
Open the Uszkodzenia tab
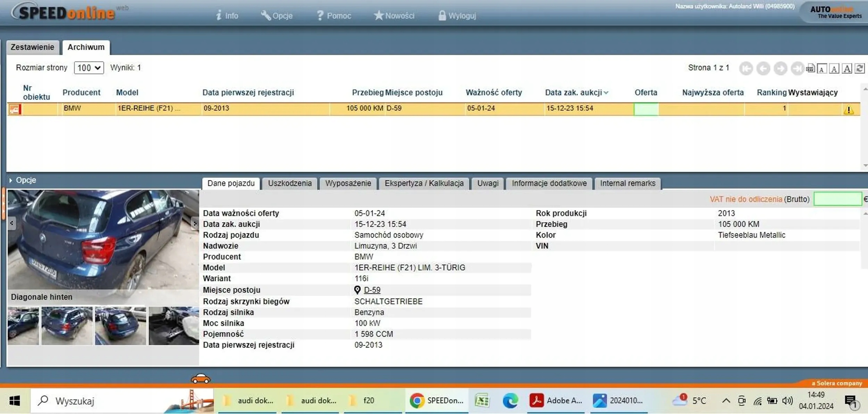[290, 183]
